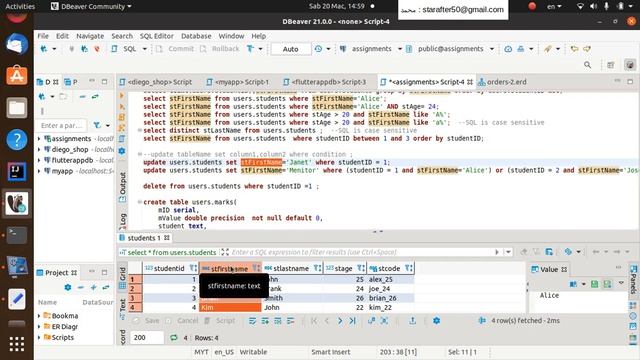Switch results to Grid view

click(122, 278)
